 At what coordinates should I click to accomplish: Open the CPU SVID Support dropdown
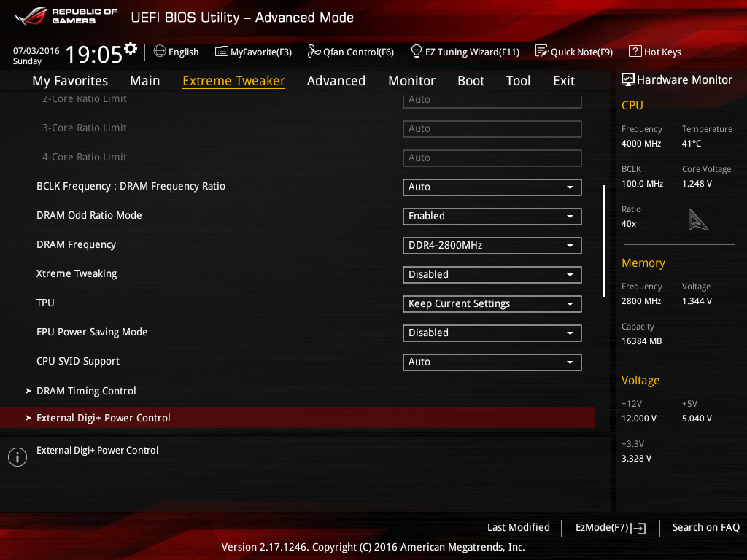tap(492, 362)
